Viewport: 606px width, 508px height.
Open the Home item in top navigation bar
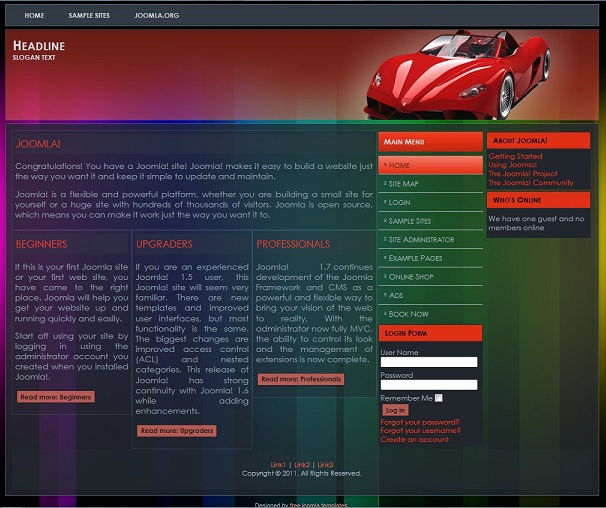[34, 15]
